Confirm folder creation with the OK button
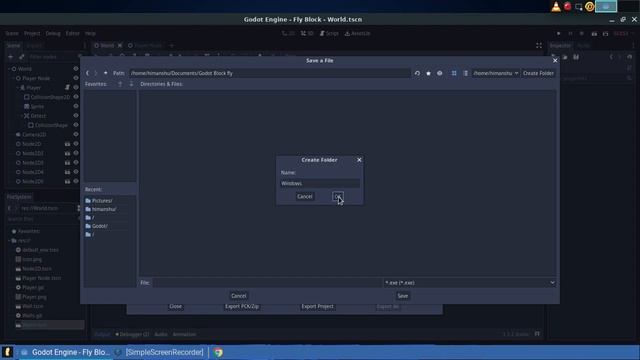 pyautogui.click(x=338, y=196)
